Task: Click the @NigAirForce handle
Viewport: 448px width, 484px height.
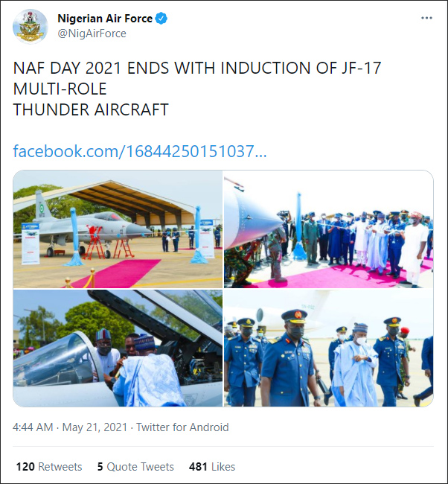Action: point(92,34)
